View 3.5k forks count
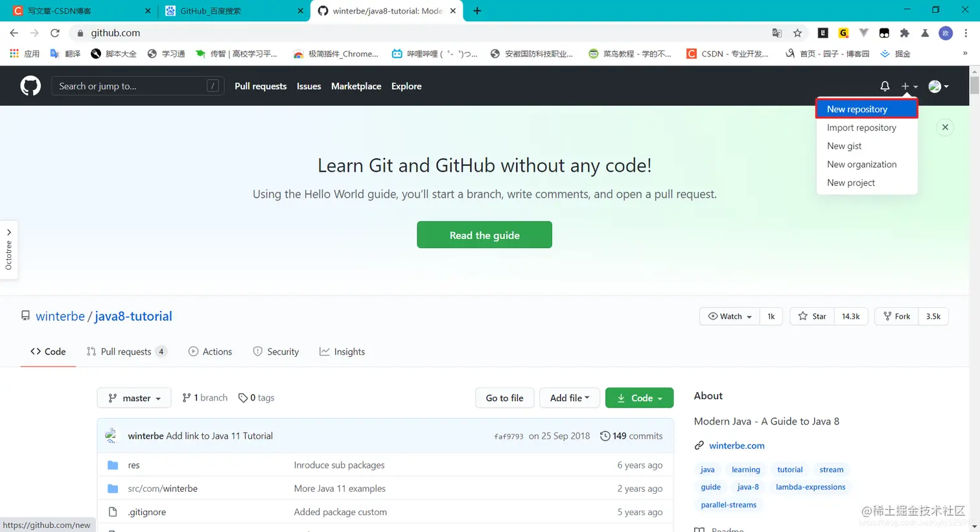980x532 pixels. pyautogui.click(x=933, y=316)
